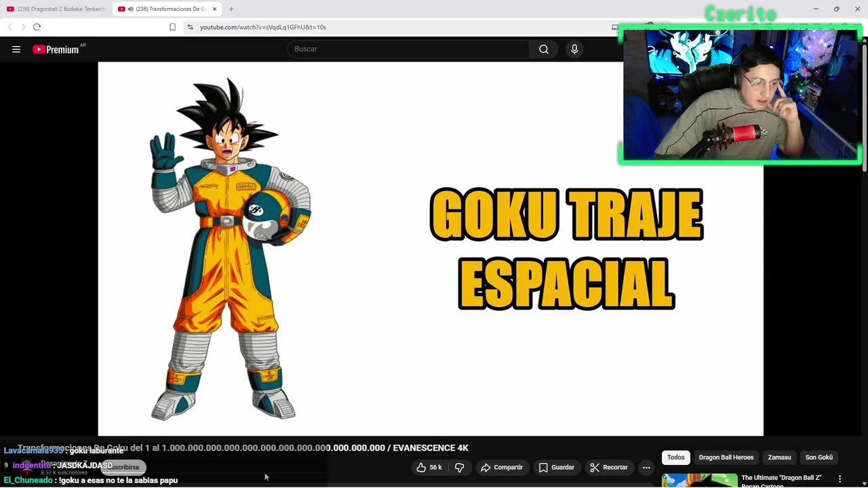Open more actions three-dot menu

646,468
